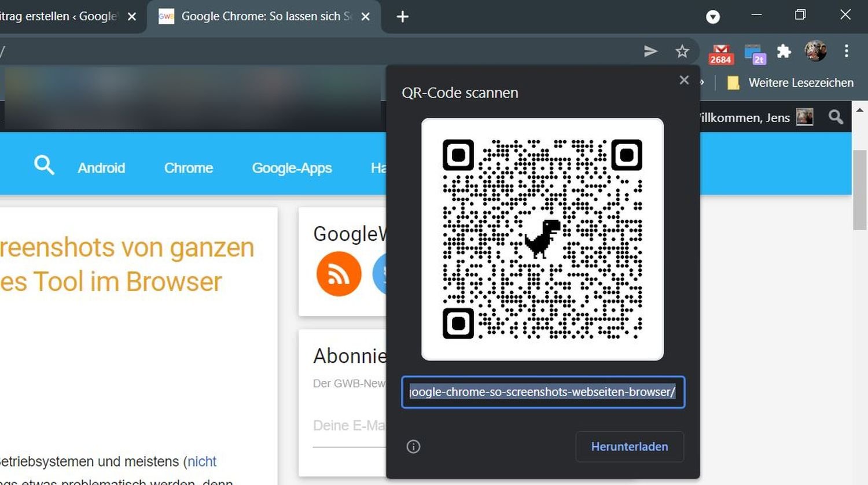Open the Weitere Lesezeichen folder

pos(790,83)
